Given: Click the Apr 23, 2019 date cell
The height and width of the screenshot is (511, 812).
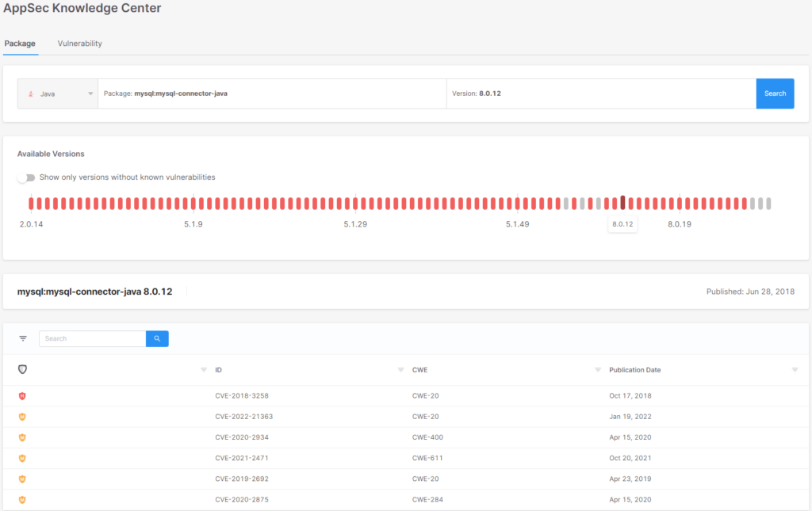Looking at the screenshot, I should tap(630, 479).
